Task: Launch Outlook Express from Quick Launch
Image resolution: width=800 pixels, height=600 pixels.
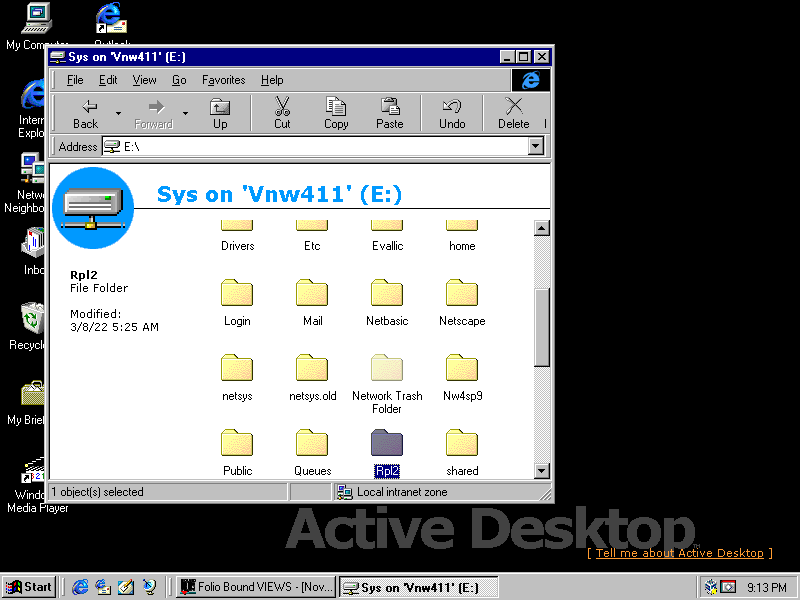Action: [x=103, y=587]
